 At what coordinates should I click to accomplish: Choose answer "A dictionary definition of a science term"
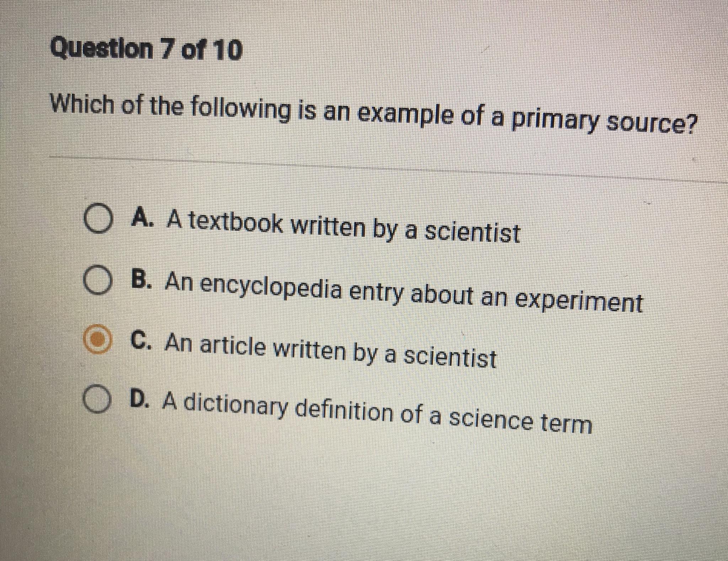[x=377, y=412]
